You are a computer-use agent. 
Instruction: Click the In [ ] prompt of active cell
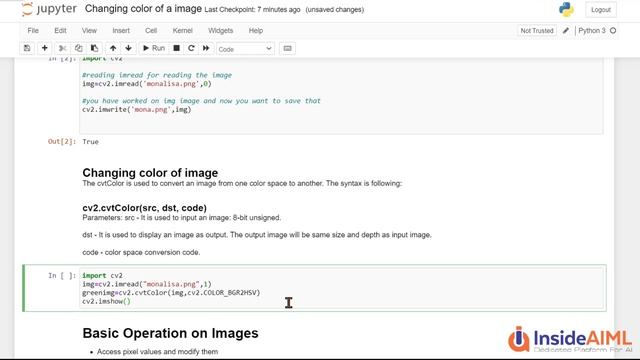(62, 276)
